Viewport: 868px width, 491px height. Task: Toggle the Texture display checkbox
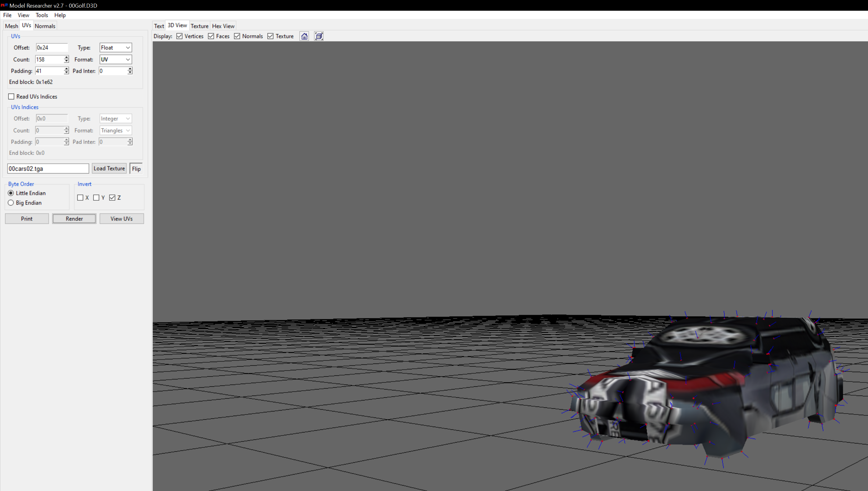tap(271, 36)
